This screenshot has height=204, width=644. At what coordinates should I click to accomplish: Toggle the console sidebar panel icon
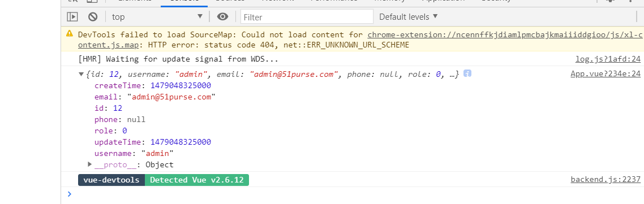[72, 17]
